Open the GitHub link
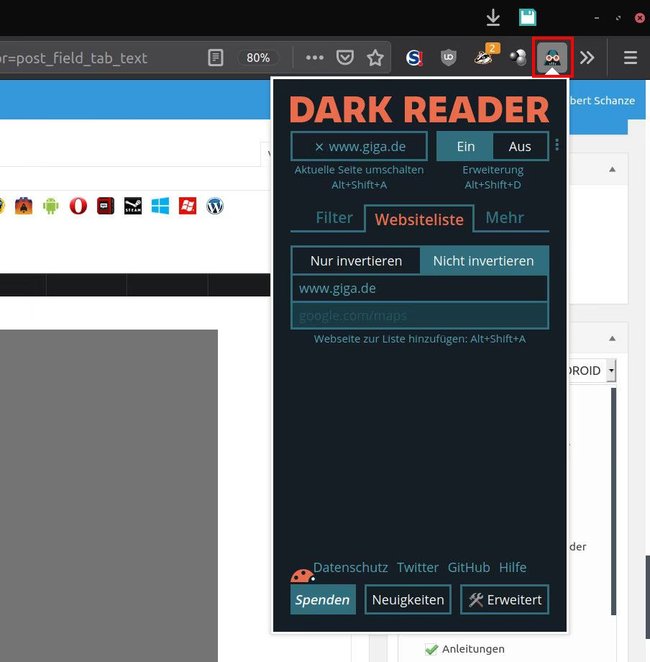Image resolution: width=650 pixels, height=662 pixels. [469, 567]
